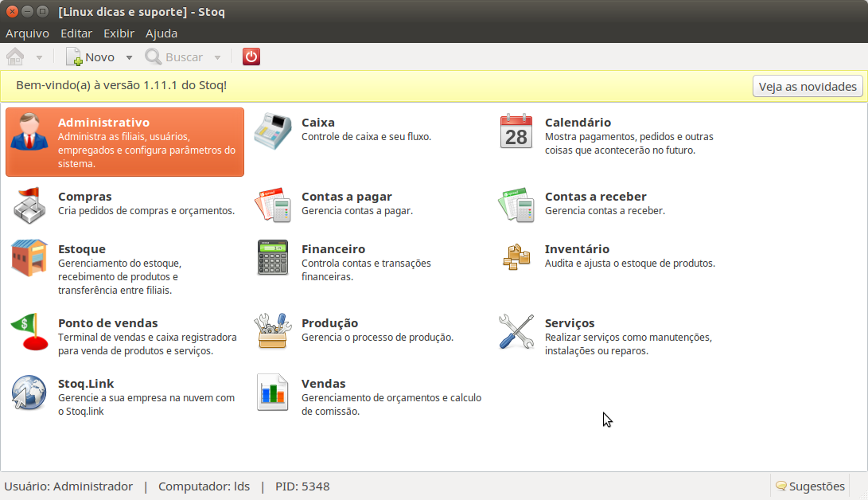Viewport: 868px width, 500px height.
Task: Click the Calendário title label
Action: click(578, 123)
